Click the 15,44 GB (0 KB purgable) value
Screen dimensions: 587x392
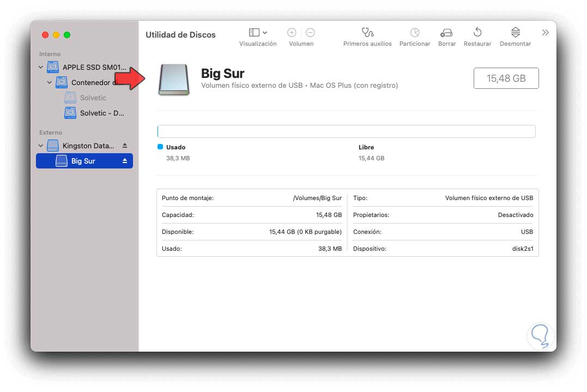[305, 232]
